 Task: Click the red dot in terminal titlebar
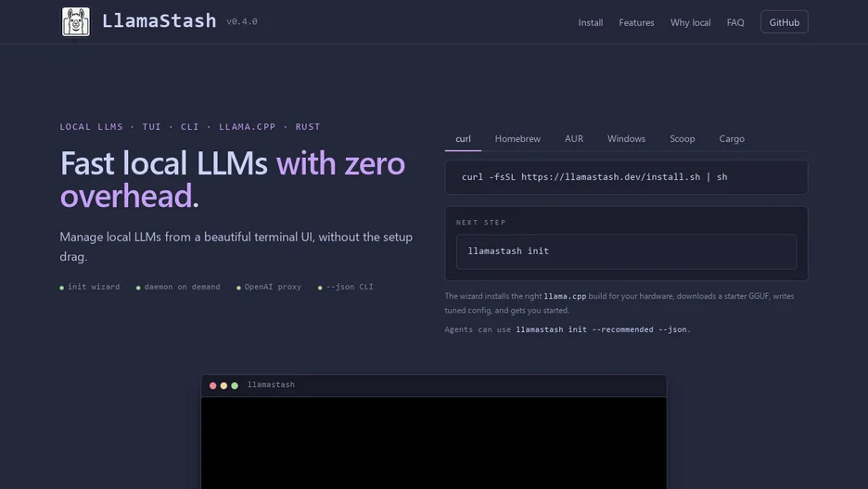click(212, 385)
